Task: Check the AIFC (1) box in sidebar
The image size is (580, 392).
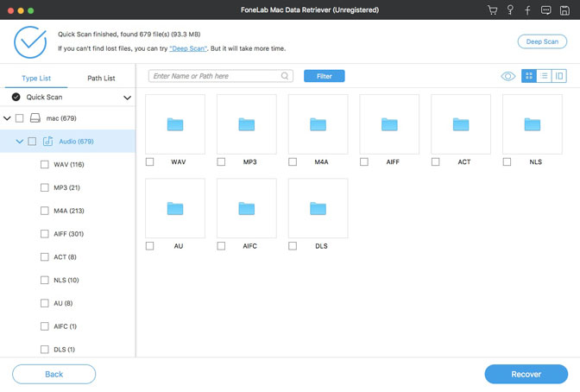Action: click(44, 326)
